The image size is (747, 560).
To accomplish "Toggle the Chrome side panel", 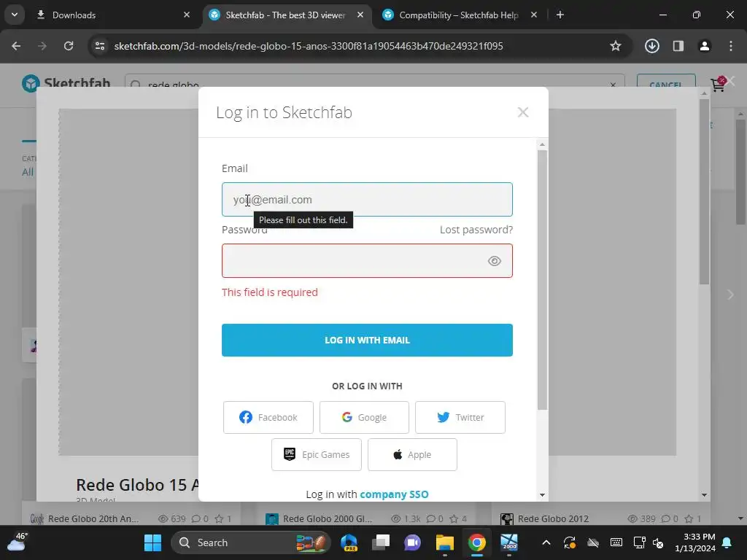I will click(x=678, y=46).
